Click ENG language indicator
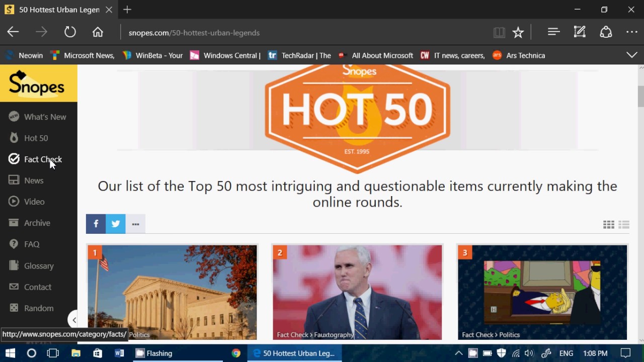This screenshot has width=644, height=362. (x=567, y=353)
